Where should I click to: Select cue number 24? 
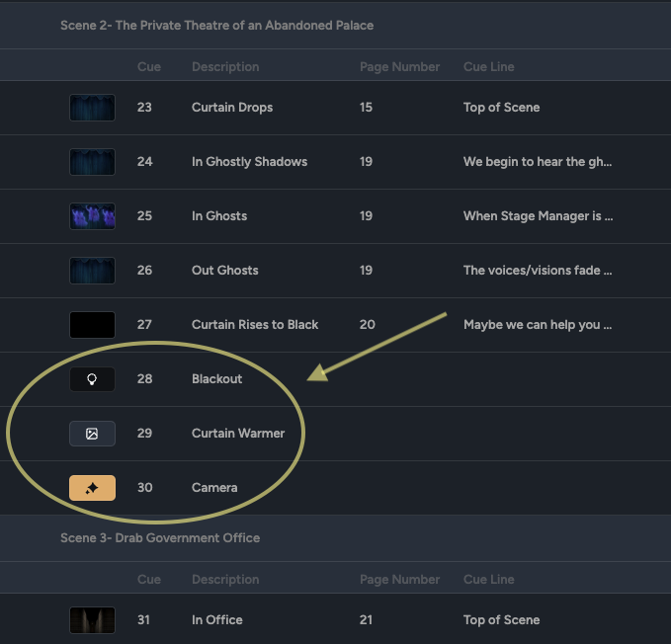pos(144,162)
